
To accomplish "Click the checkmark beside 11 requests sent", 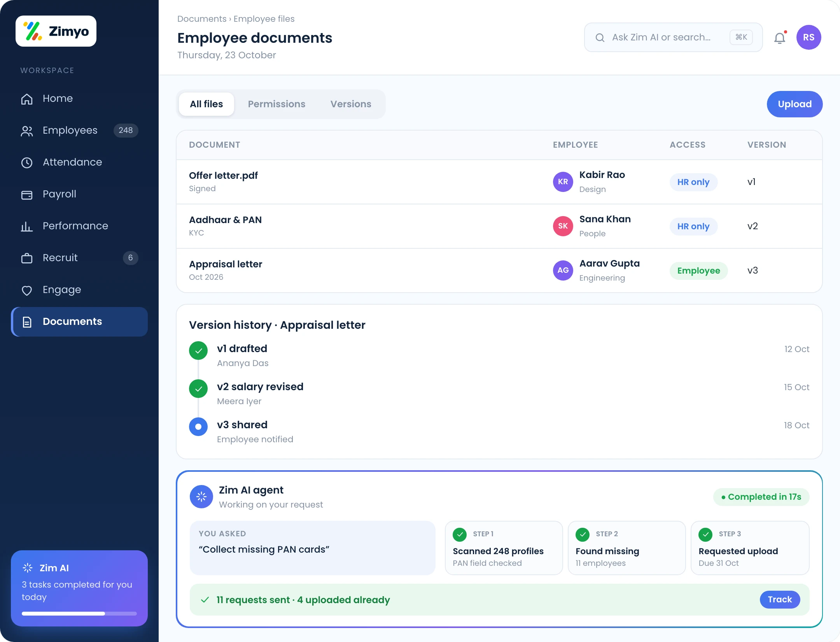I will pos(205,600).
